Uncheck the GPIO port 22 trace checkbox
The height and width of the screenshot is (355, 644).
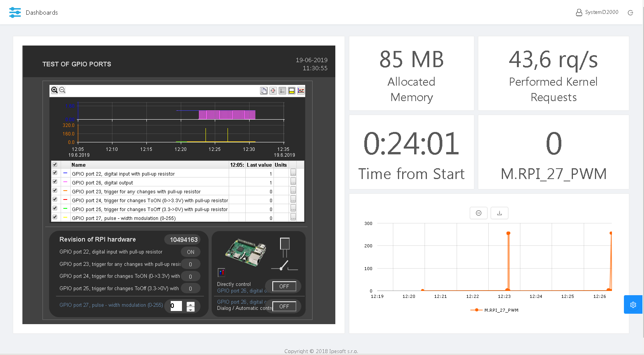tap(55, 173)
